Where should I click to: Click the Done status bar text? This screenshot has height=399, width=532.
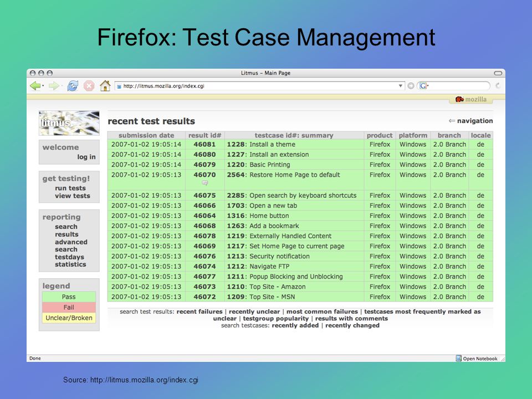click(35, 359)
